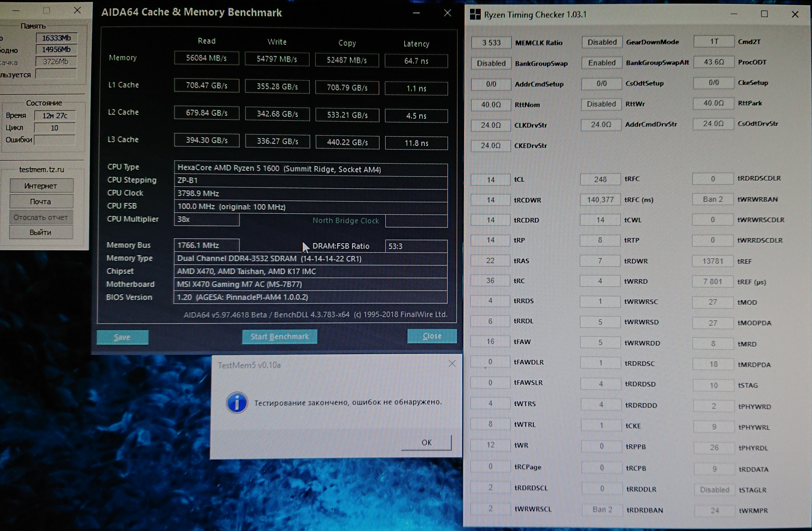Click Save in AIDA64 benchmark
812x531 pixels.
tap(122, 337)
